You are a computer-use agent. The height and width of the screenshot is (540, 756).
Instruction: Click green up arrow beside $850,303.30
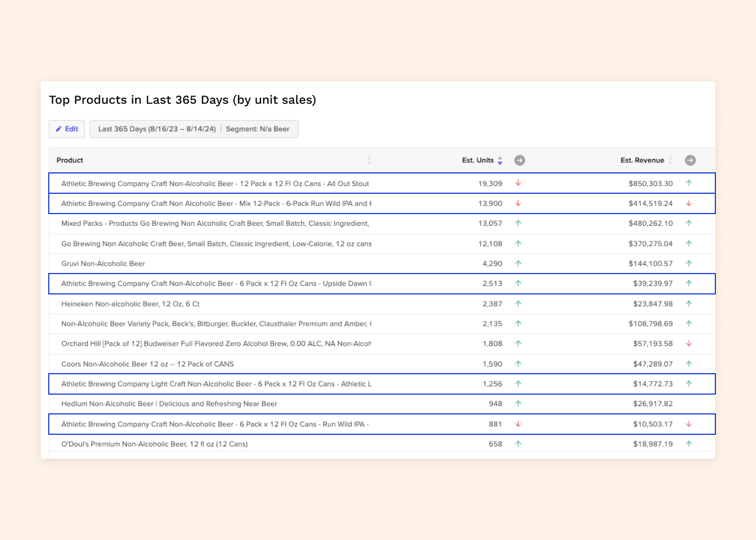(x=689, y=183)
